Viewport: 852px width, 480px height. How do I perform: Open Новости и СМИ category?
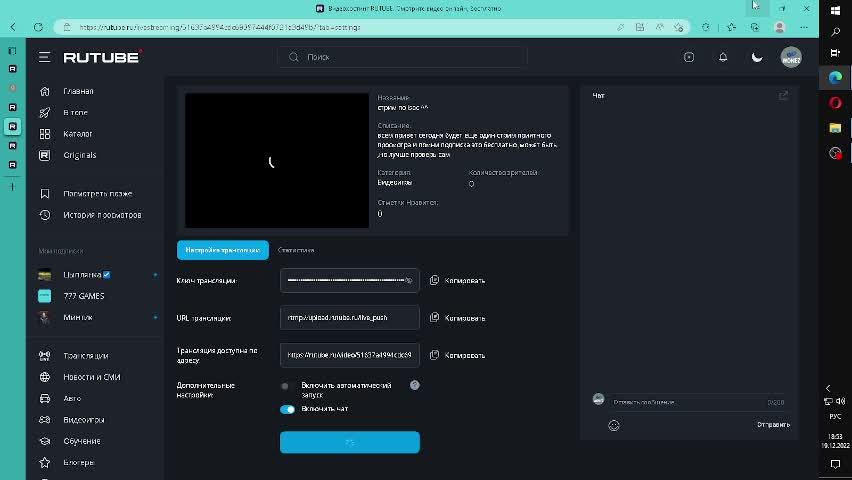(x=91, y=377)
